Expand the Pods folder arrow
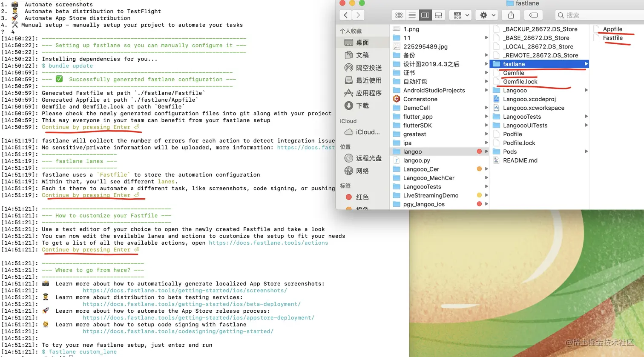The height and width of the screenshot is (357, 644). pyautogui.click(x=586, y=151)
